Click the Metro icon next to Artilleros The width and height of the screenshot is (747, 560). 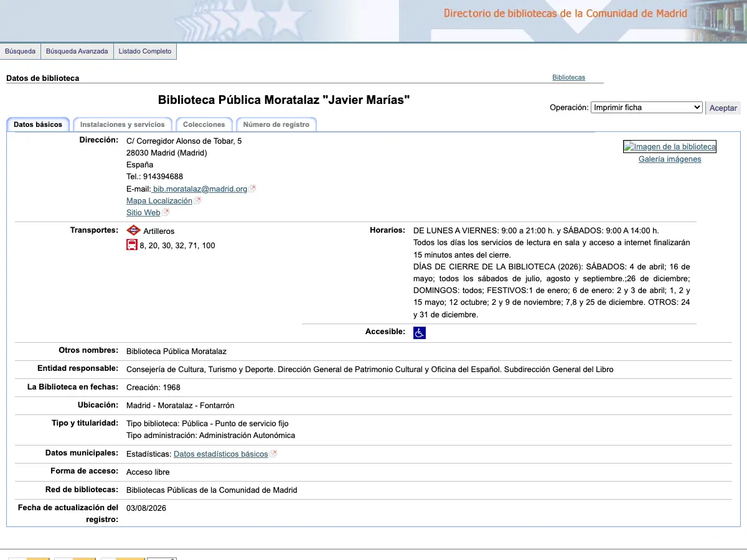coord(133,230)
